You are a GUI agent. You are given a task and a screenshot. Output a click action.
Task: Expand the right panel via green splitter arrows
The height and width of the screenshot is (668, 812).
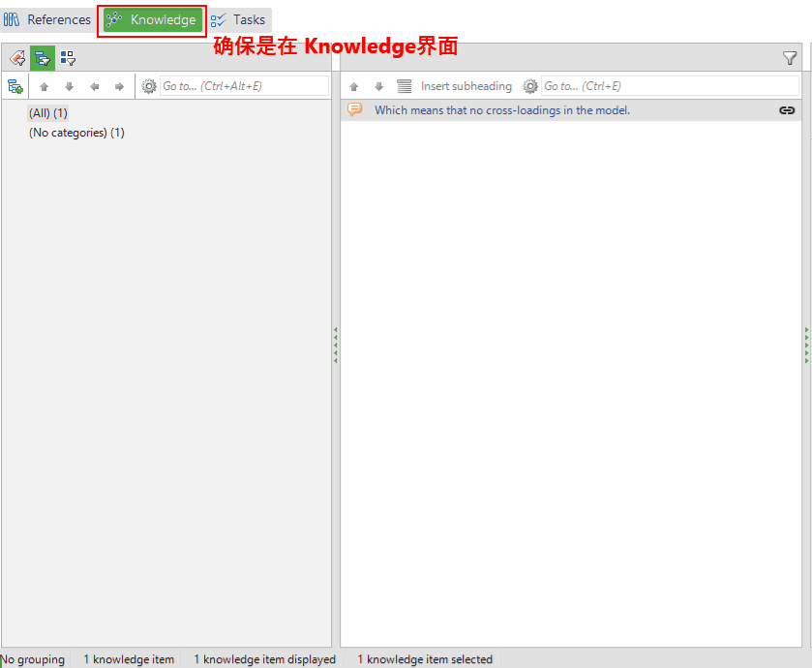point(806,345)
